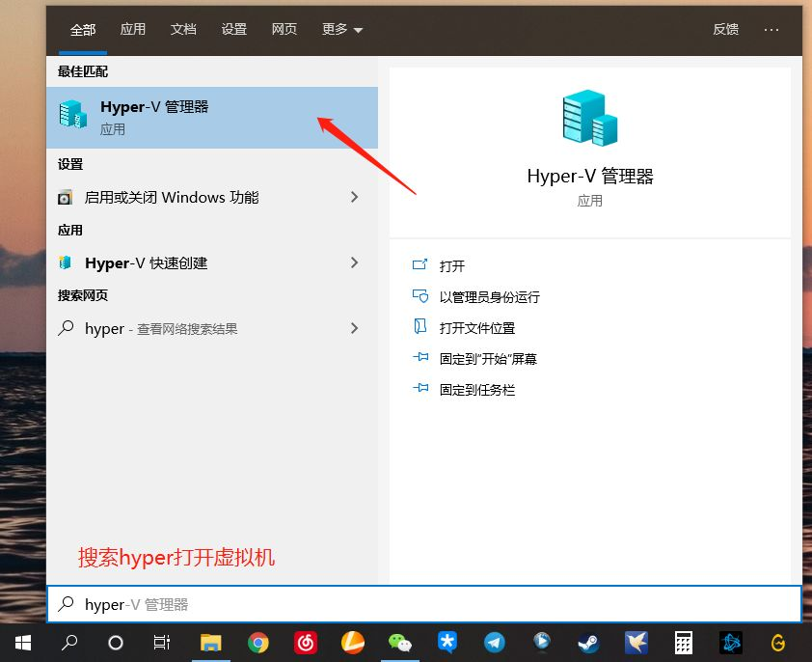
Task: Click 打开 in the preview pane
Action: (x=452, y=266)
